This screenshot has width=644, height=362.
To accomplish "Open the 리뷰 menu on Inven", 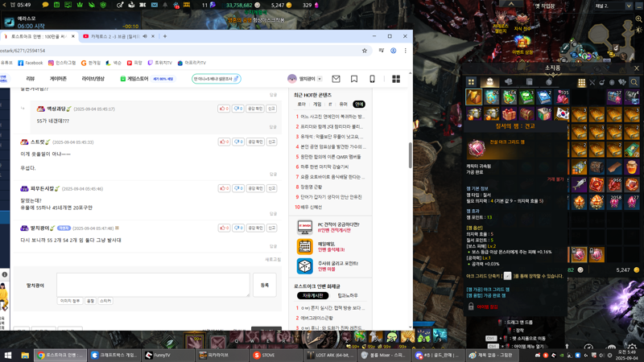I will pos(31,79).
